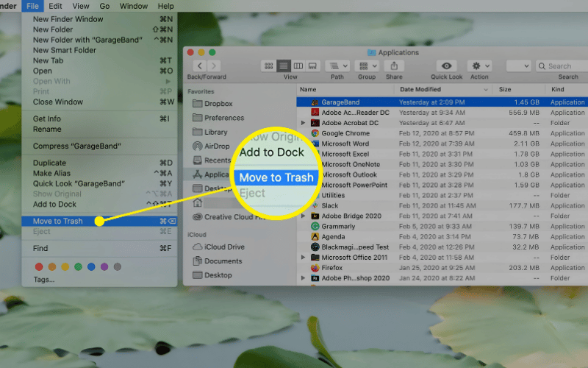Screen dimensions: 588x368
Task: Select the Agenda app icon
Action: [x=315, y=236]
